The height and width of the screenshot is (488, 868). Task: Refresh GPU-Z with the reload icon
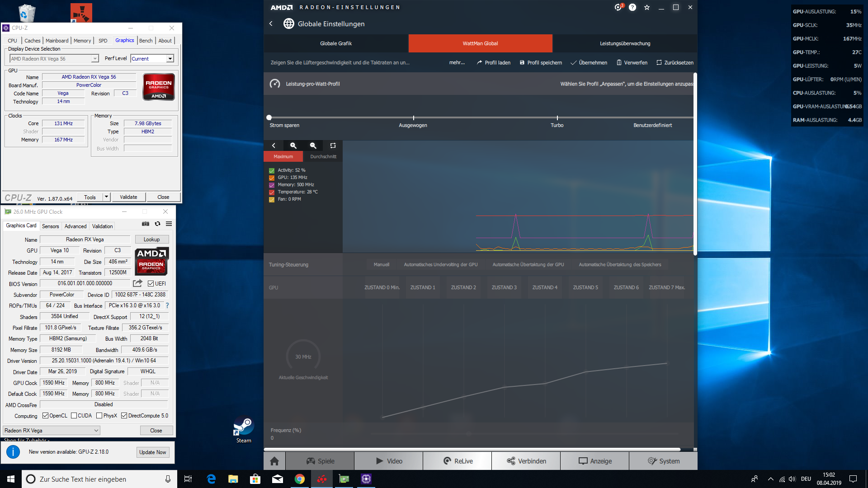point(157,224)
